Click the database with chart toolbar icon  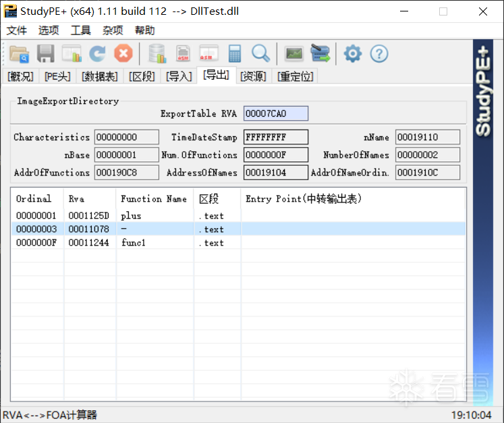pos(157,54)
